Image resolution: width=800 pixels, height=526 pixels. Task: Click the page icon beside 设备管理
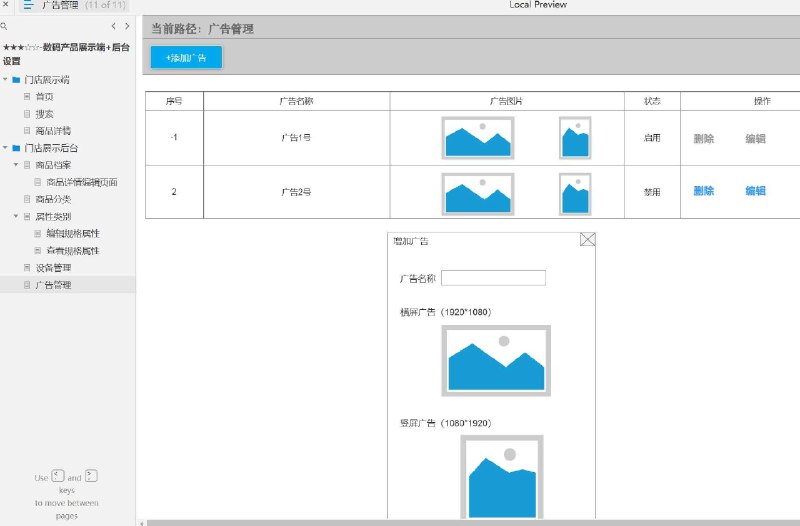pyautogui.click(x=27, y=267)
